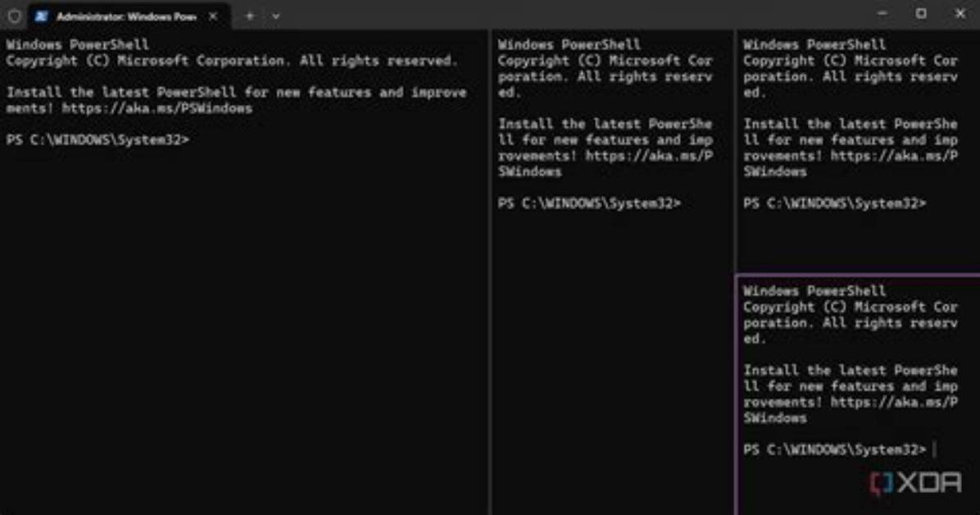Click "poration. All rights reserv" in the upper-right pane
980x515 pixels.
(850, 76)
